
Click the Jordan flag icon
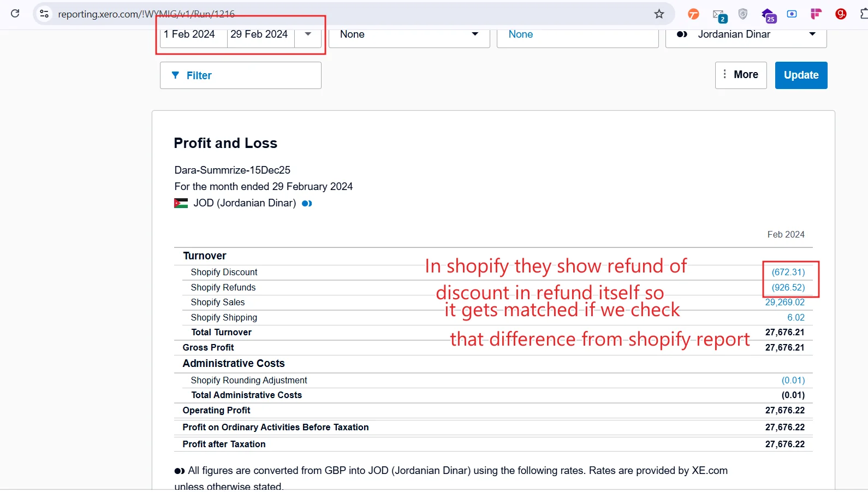coord(181,203)
